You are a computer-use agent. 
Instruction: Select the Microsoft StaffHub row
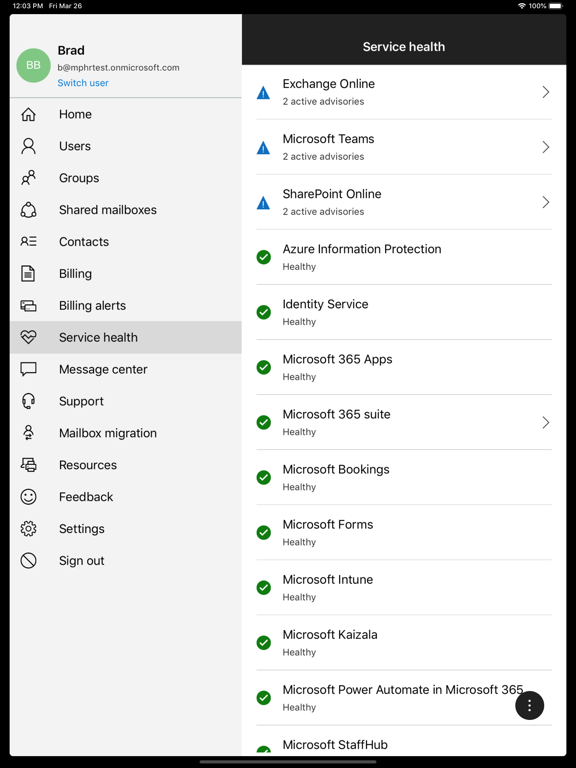tap(404, 741)
